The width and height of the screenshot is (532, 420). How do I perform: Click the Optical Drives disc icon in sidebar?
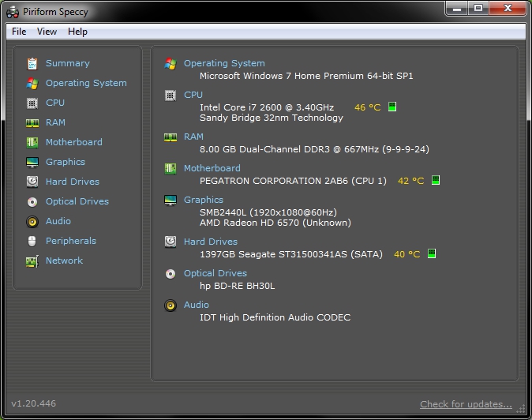(x=32, y=201)
